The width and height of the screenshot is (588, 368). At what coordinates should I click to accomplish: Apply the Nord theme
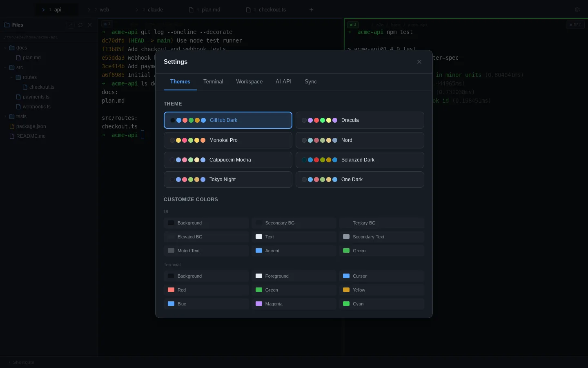coord(360,140)
